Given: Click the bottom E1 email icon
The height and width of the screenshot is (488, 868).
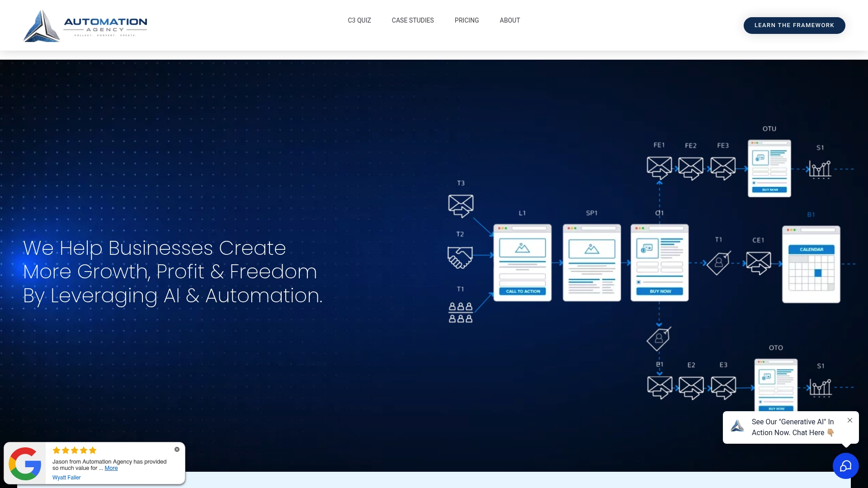Looking at the screenshot, I should tap(660, 388).
